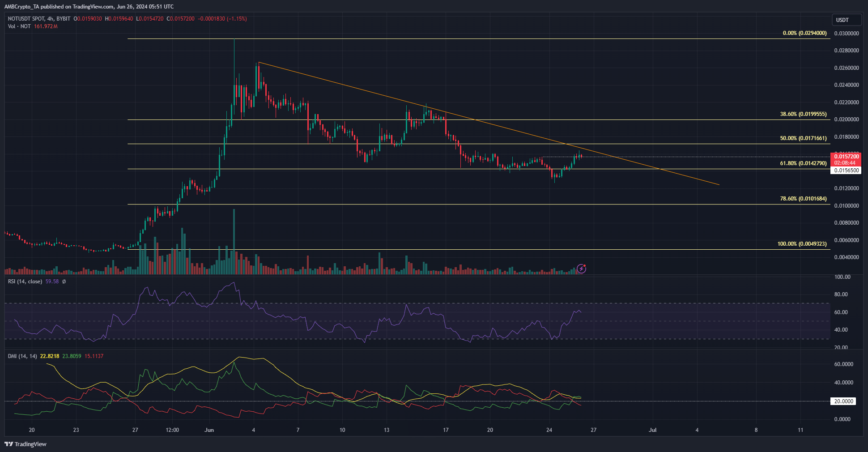Click the white price tag 0.0156500
This screenshot has width=868, height=452.
click(x=846, y=171)
